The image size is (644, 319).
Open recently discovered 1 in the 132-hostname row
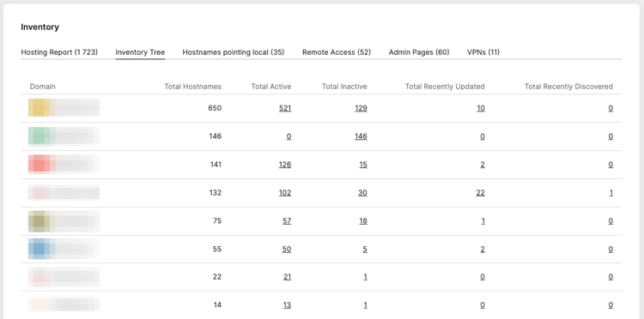611,193
